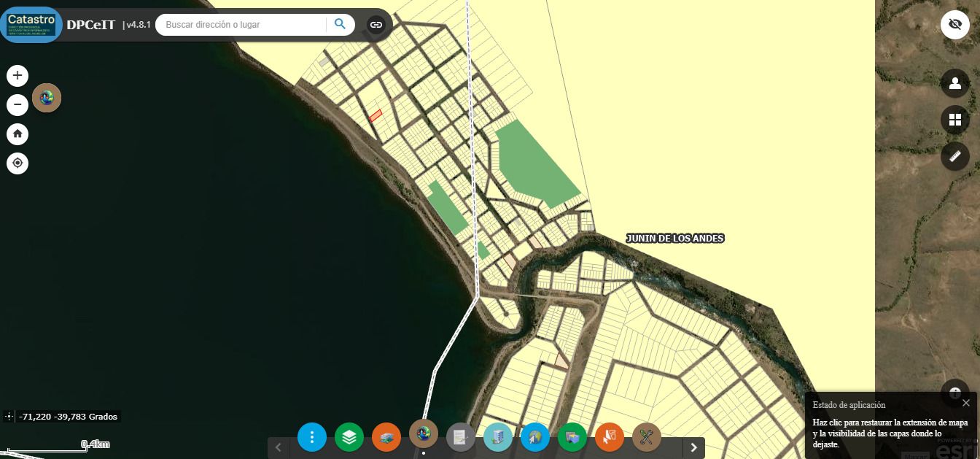This screenshot has height=459, width=980.
Task: Open the four-squares grid widget
Action: click(955, 120)
